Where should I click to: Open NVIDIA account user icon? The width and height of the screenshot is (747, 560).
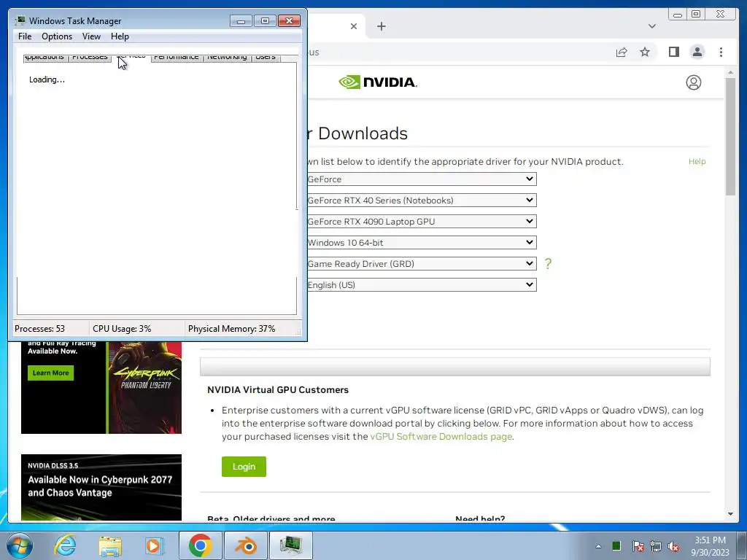coord(694,82)
